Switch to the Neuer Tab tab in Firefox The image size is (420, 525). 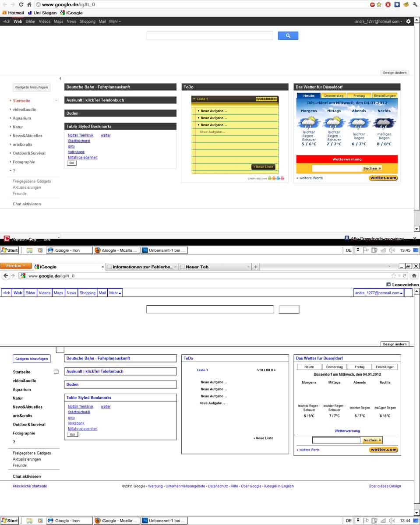(215, 267)
